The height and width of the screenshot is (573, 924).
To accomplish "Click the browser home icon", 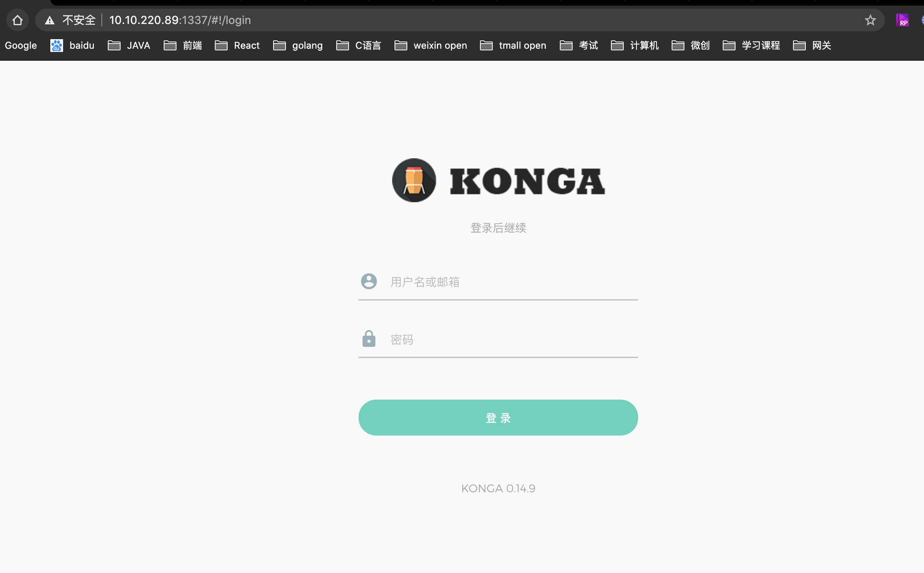I will tap(18, 20).
